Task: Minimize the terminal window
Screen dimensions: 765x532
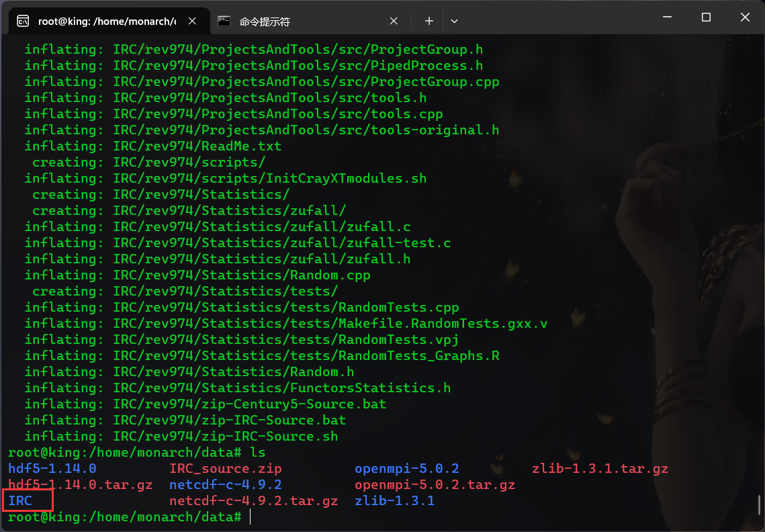Action: pos(667,17)
